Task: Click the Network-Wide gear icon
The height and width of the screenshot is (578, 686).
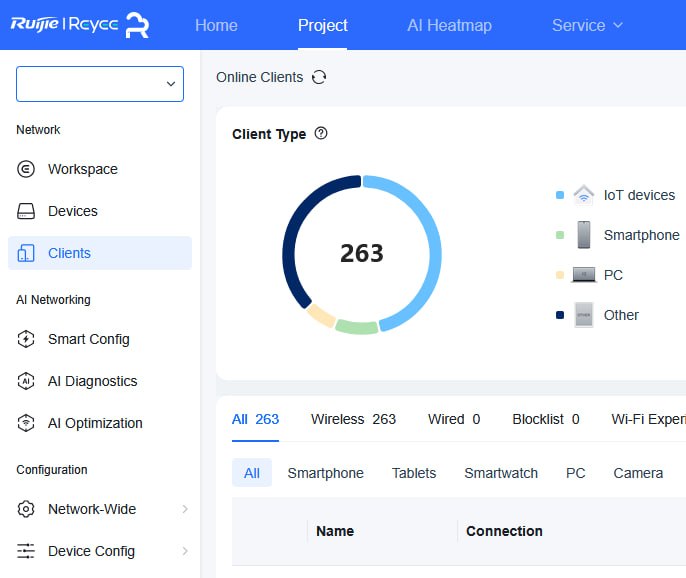Action: point(26,509)
